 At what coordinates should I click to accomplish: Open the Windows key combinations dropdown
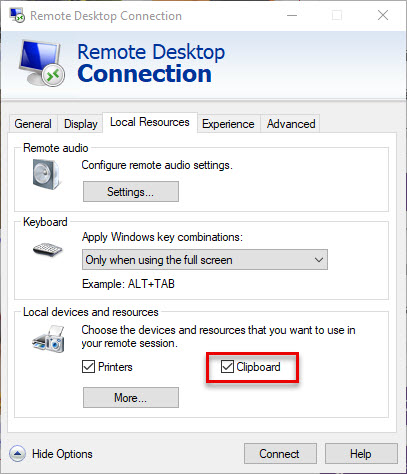coord(205,259)
